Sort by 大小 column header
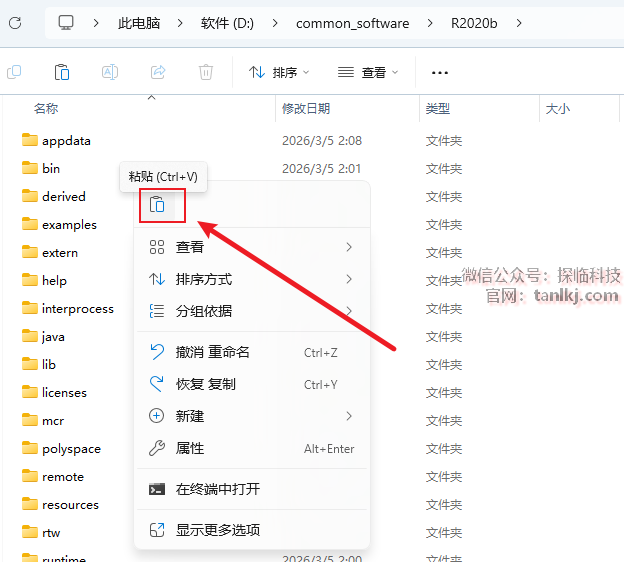The height and width of the screenshot is (562, 624). pos(558,108)
